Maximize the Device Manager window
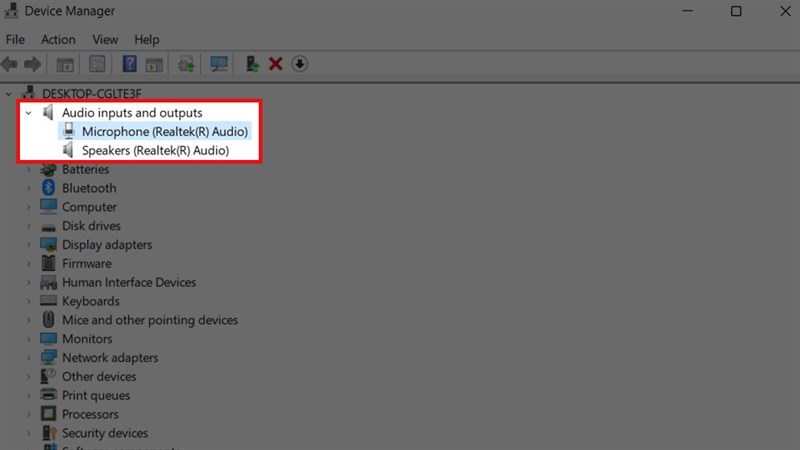This screenshot has height=450, width=800. [736, 11]
